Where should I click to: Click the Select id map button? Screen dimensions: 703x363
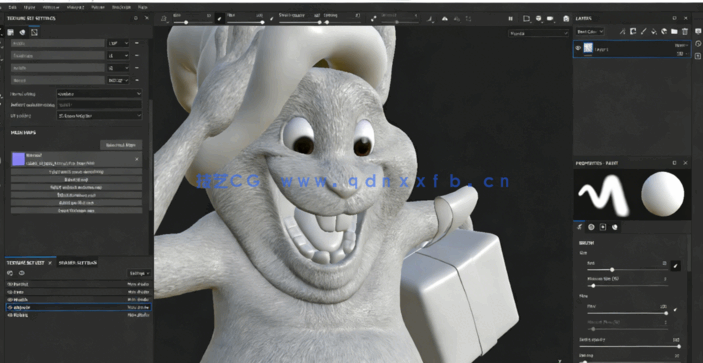76,179
